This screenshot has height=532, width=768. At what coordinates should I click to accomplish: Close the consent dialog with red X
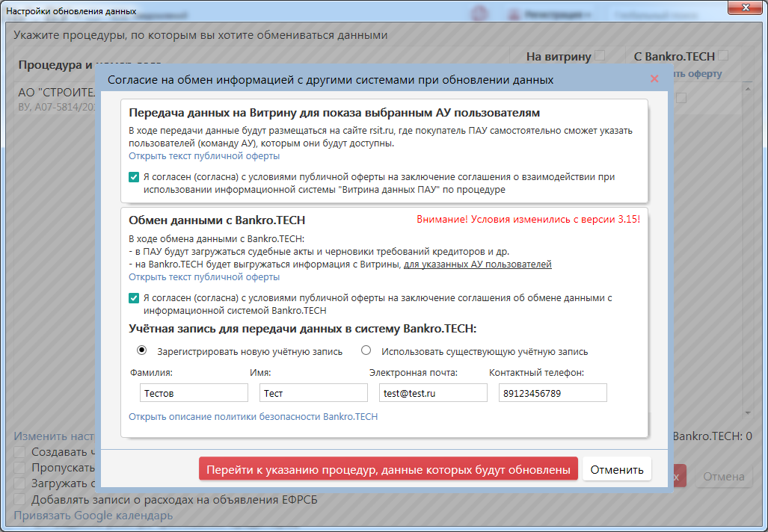click(x=654, y=78)
